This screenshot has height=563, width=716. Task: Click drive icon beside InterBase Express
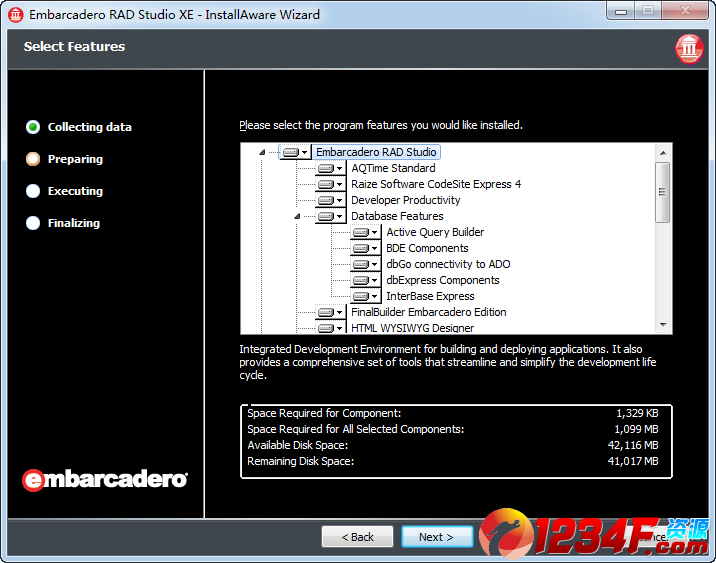[360, 296]
